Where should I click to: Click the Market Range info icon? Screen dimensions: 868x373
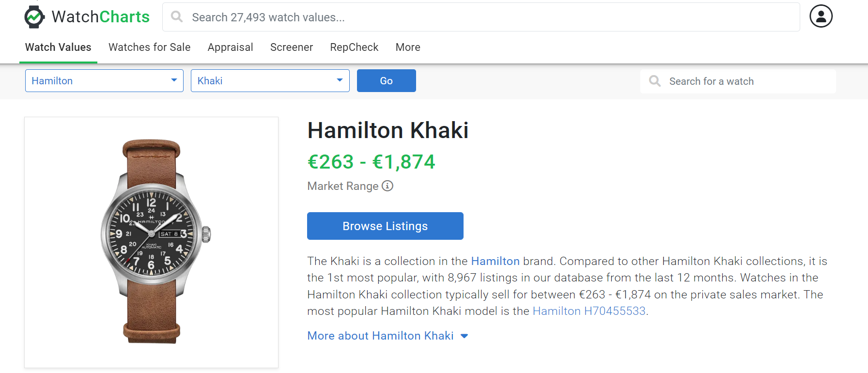387,186
